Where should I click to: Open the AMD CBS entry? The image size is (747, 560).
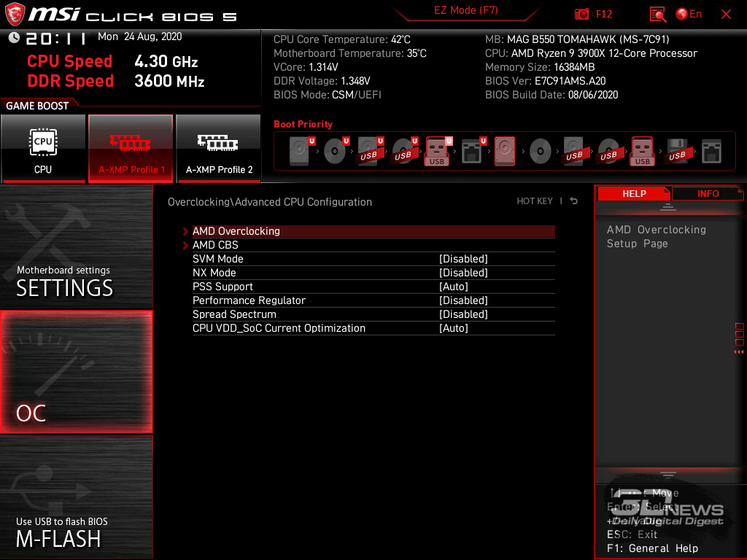pyautogui.click(x=373, y=245)
